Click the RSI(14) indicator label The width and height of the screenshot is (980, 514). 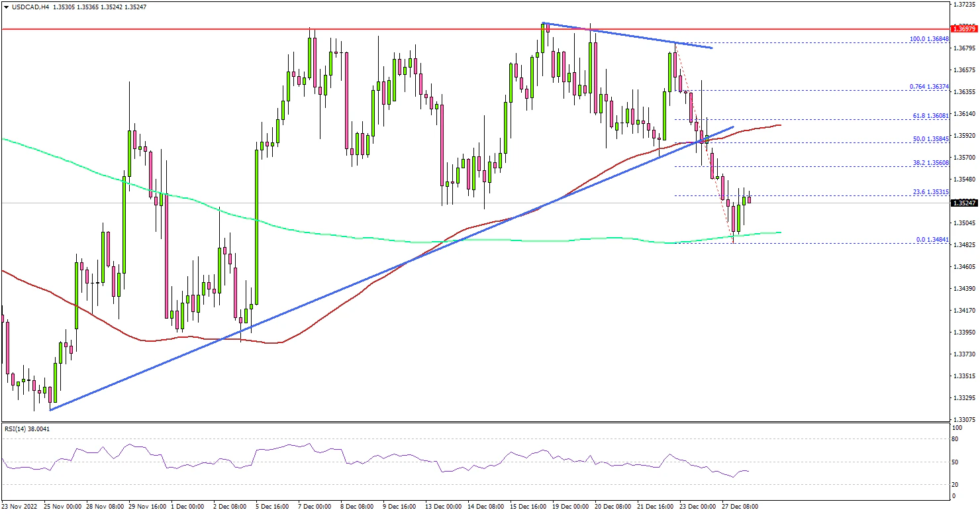27,429
